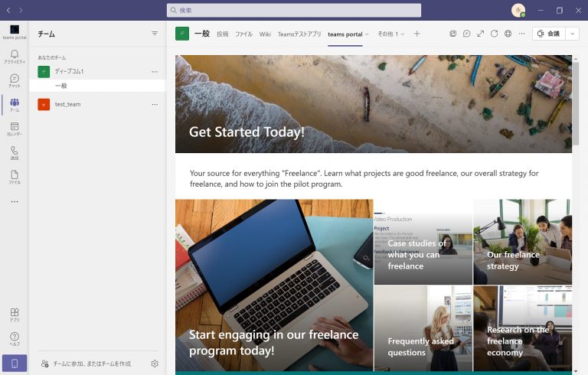Open meeting options dropdown arrow
This screenshot has height=375, width=588.
click(572, 34)
